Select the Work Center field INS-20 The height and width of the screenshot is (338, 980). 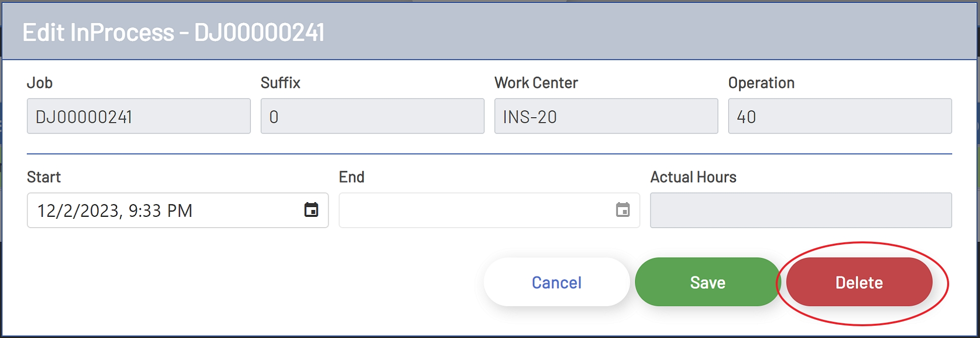coord(606,116)
